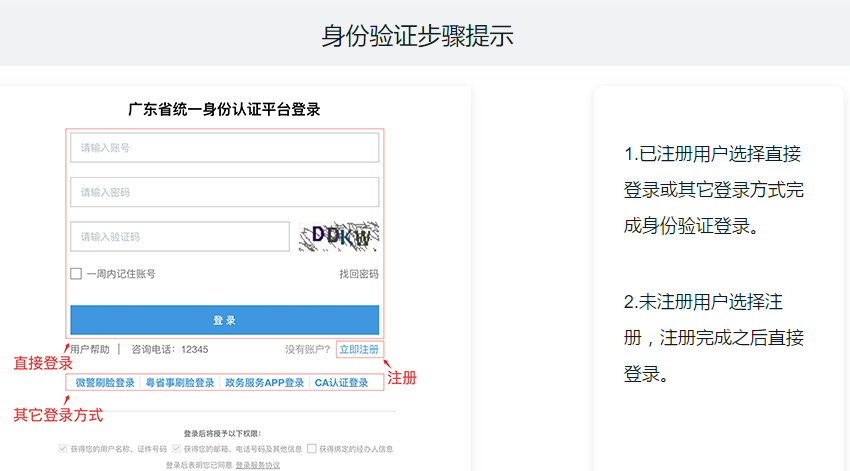Refresh the DDKW captcha image

(x=339, y=236)
